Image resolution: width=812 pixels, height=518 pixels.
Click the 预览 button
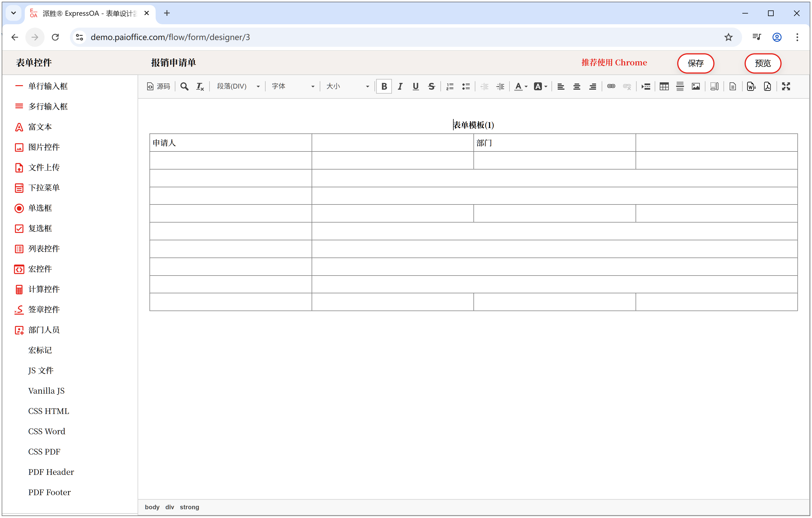[x=762, y=63]
